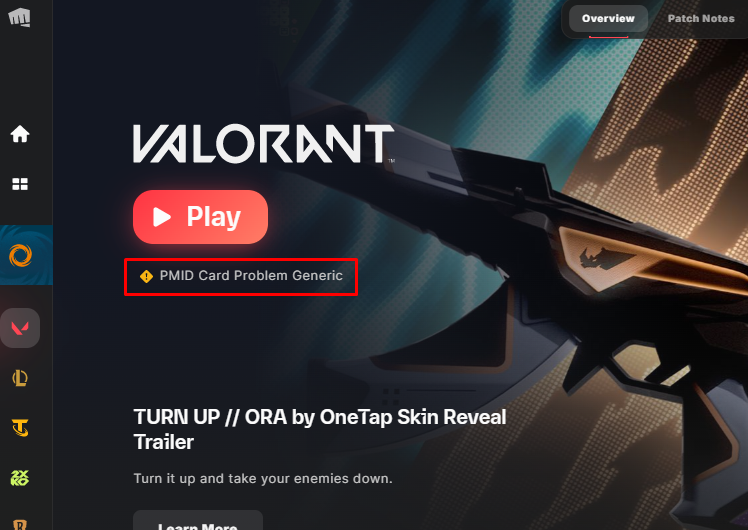The width and height of the screenshot is (748, 530).
Task: Open Teamfight Tactics sidebar icon
Action: coord(20,428)
